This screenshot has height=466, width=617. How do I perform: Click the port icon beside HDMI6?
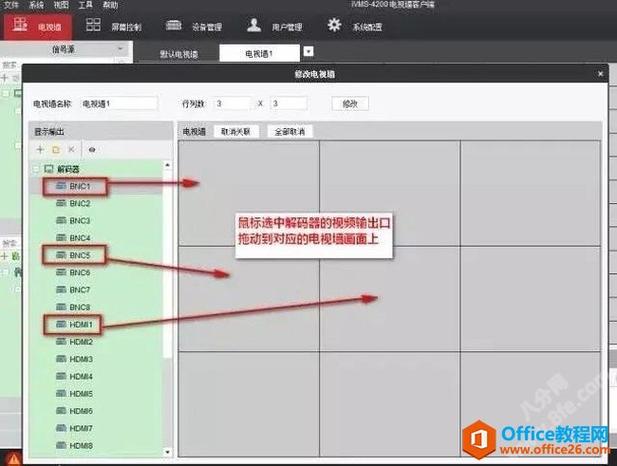click(61, 411)
